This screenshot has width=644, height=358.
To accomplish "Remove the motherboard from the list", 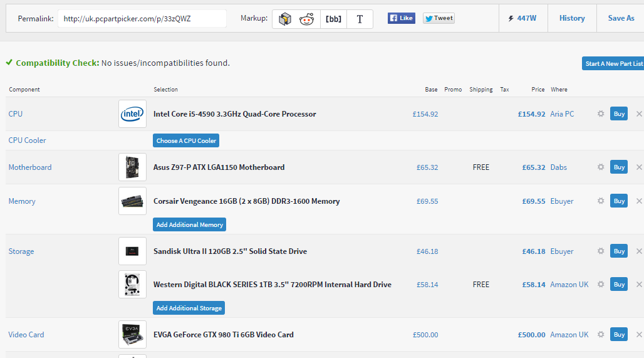I will click(639, 167).
